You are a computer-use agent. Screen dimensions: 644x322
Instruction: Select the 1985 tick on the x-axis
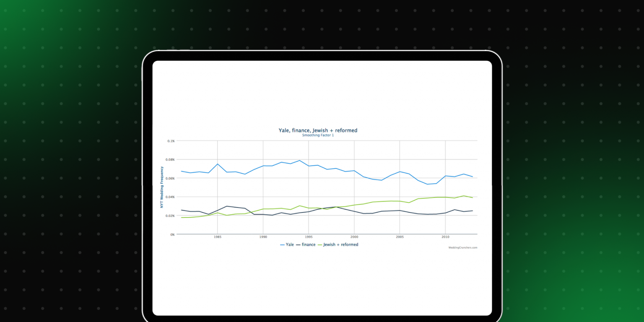[218, 237]
